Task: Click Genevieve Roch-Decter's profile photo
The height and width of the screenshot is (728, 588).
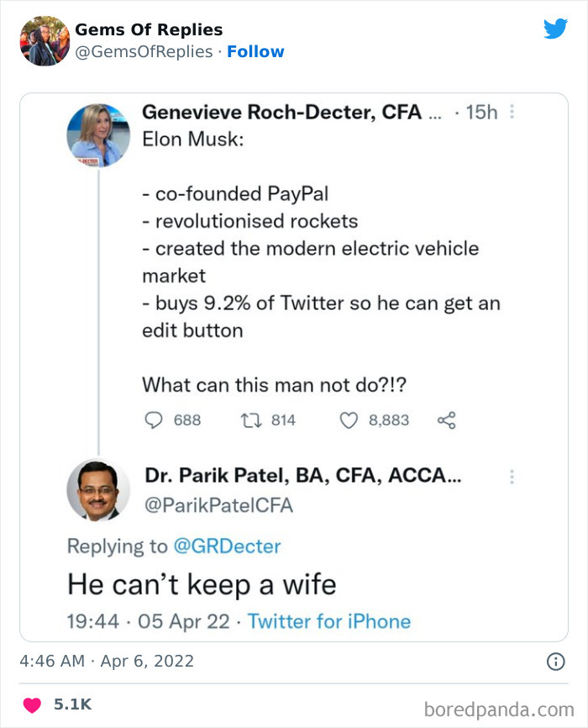Action: coord(98,135)
